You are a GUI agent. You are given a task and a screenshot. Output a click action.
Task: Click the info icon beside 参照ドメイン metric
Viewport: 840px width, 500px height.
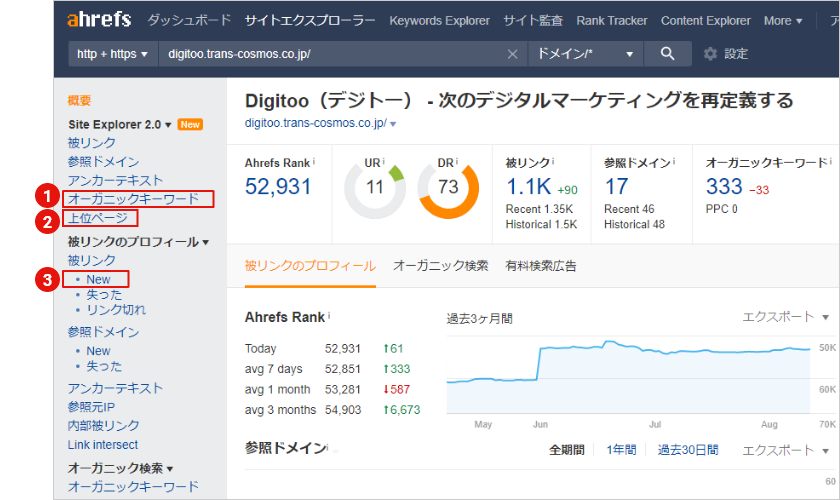point(674,161)
